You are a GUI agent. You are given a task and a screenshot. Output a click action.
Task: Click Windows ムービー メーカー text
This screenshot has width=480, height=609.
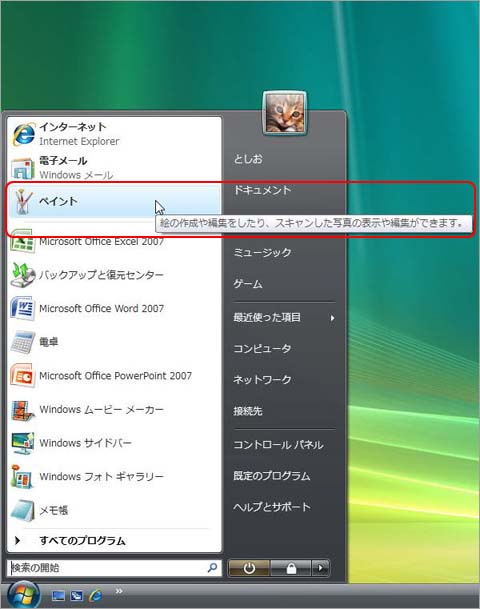[101, 410]
